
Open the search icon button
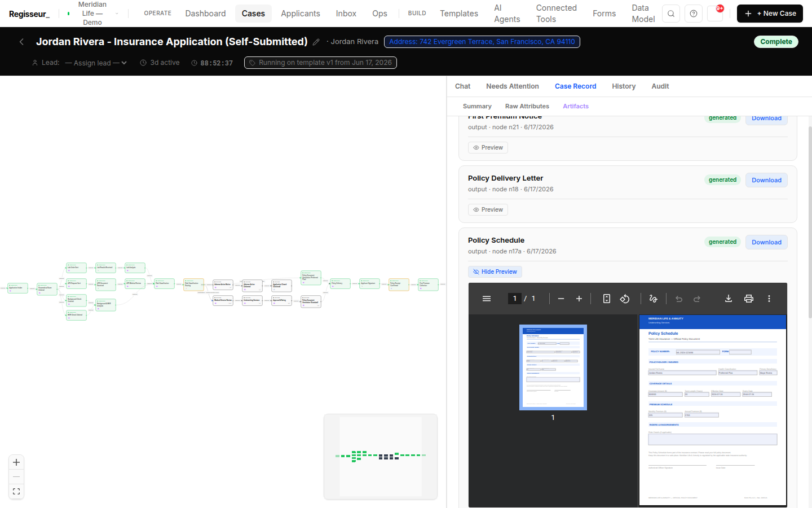tap(671, 14)
